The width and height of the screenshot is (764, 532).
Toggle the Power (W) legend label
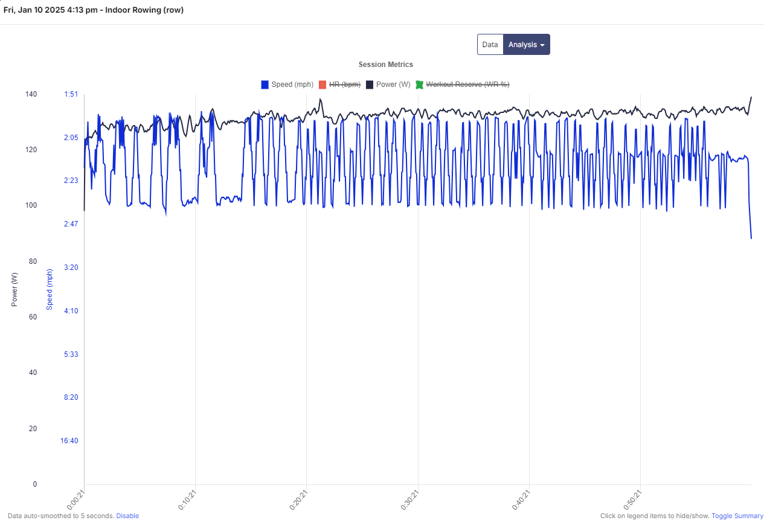[393, 85]
